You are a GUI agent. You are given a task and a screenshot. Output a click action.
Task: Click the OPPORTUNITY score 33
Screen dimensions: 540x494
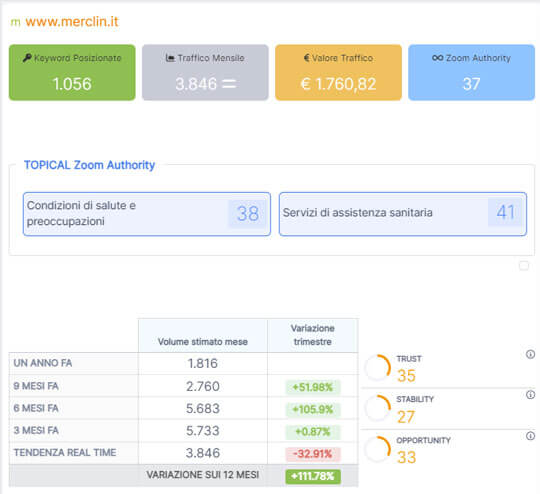(406, 457)
